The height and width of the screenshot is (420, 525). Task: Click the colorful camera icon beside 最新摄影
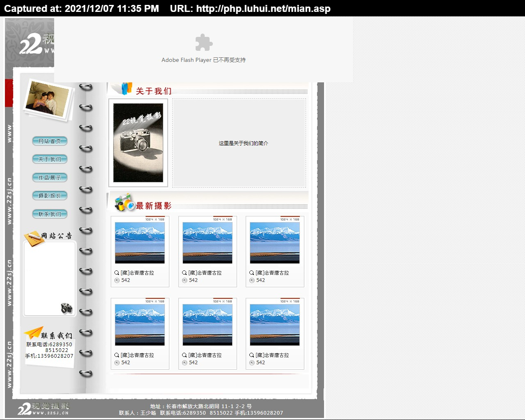pyautogui.click(x=124, y=202)
